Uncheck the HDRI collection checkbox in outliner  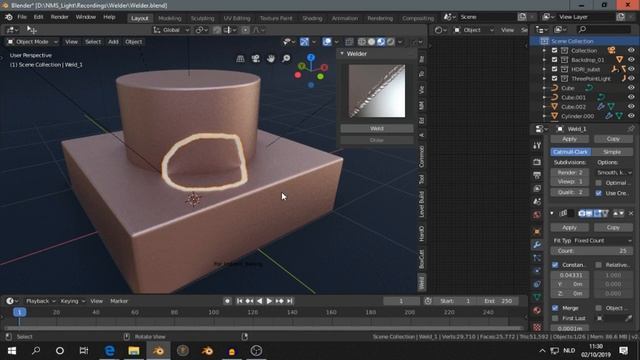[x=554, y=69]
